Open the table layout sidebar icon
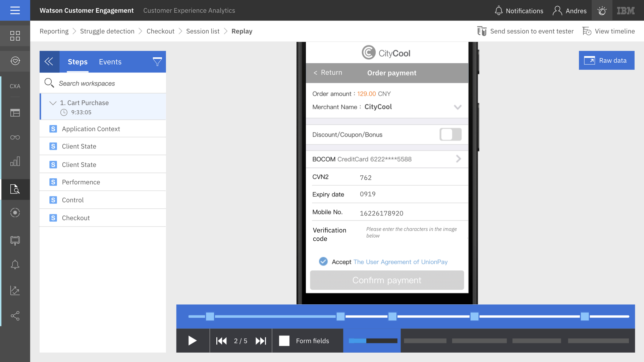Screen dimensions: 644x362 [x=15, y=113]
